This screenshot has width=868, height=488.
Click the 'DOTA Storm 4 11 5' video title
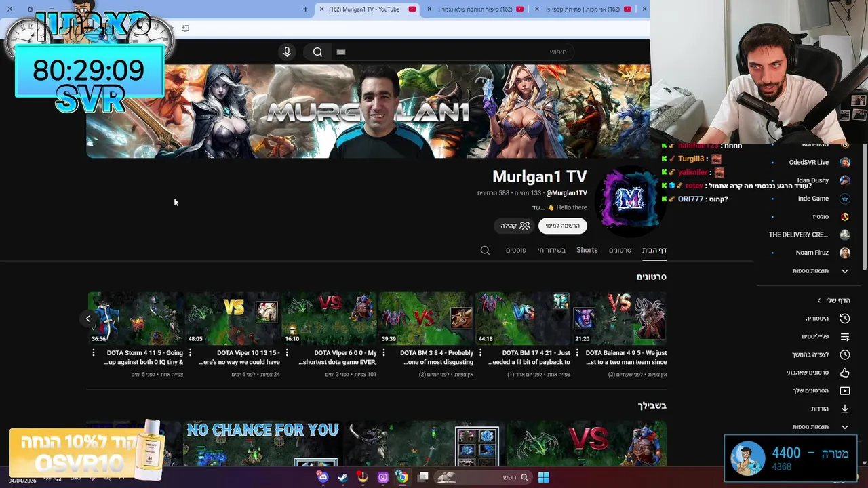click(144, 357)
